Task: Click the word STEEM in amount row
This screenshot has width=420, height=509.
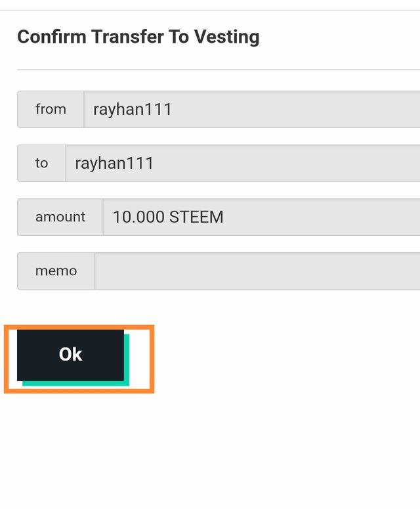Action: (x=196, y=217)
